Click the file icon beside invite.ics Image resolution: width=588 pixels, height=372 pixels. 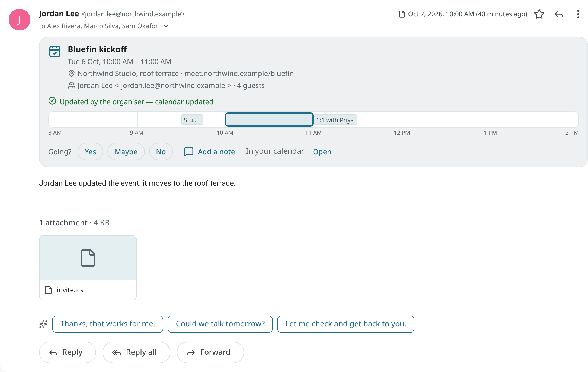point(48,290)
